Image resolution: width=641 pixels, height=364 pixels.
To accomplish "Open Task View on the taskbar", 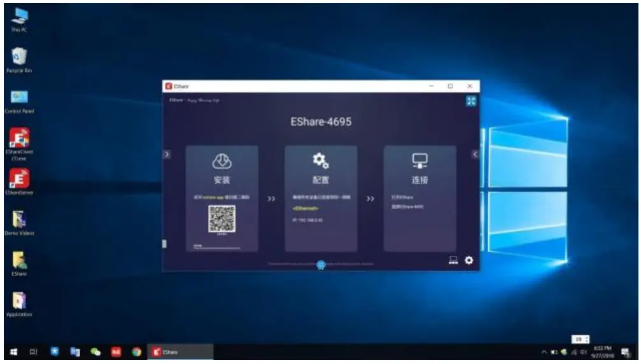I will 34,352.
